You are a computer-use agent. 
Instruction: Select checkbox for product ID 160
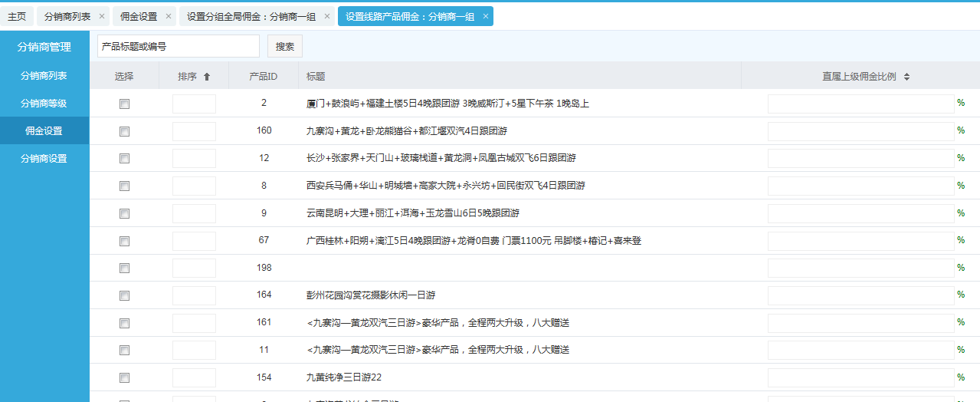124,132
